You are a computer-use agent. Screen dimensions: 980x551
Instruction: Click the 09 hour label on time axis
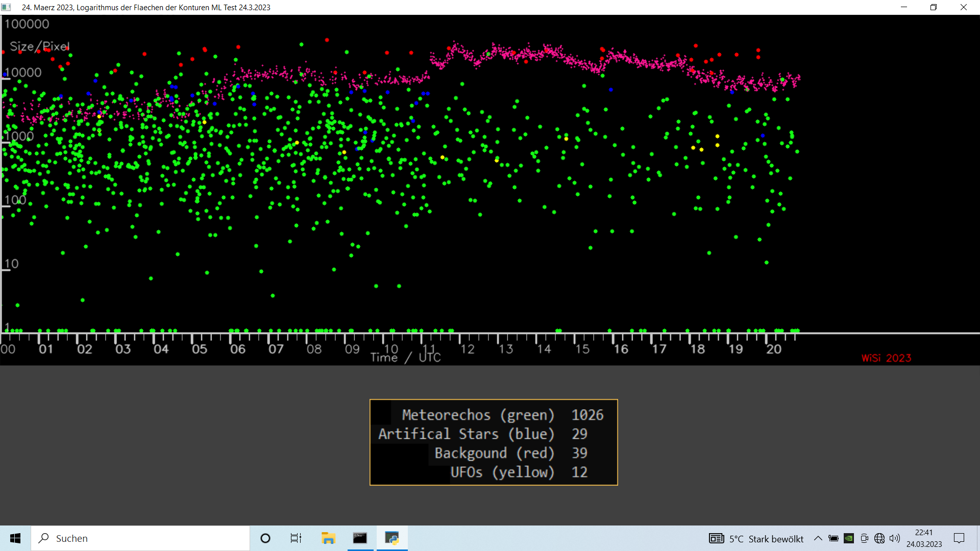[353, 349]
